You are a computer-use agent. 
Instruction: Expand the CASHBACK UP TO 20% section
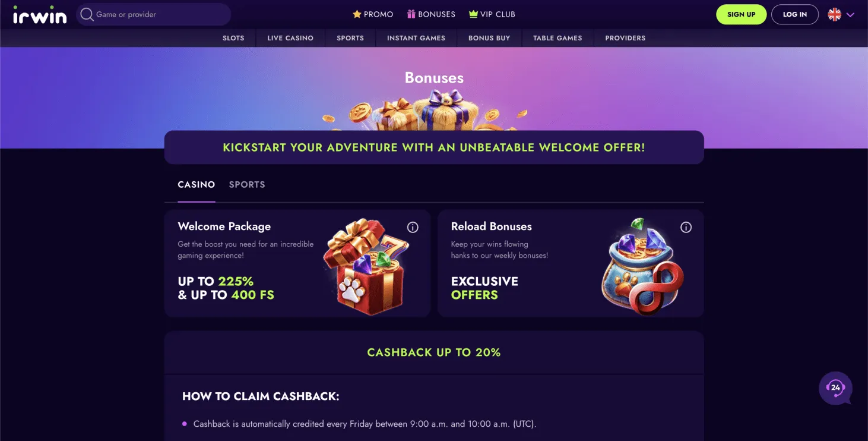pos(434,352)
